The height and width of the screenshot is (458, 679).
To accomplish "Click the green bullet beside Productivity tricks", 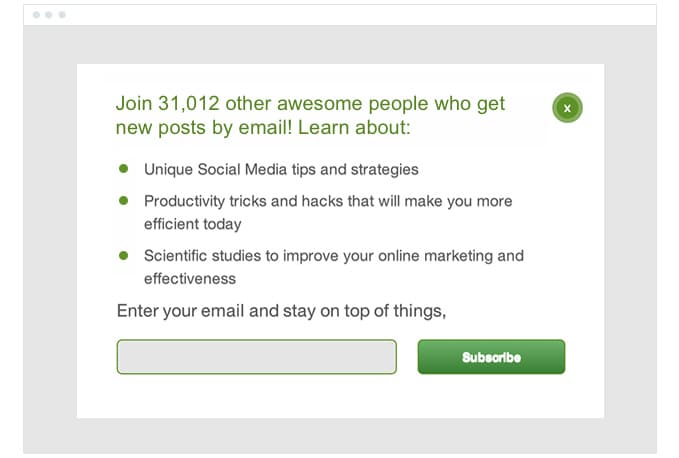I will click(x=124, y=200).
